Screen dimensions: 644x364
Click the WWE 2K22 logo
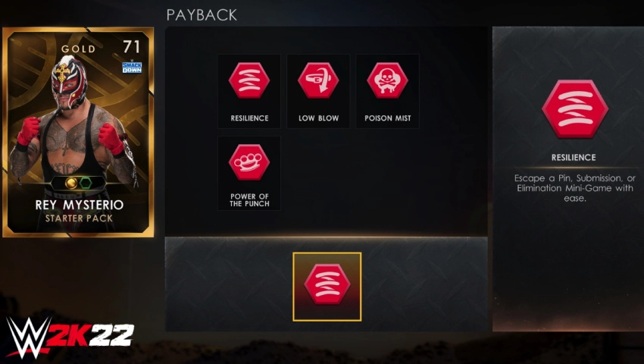[x=70, y=337]
